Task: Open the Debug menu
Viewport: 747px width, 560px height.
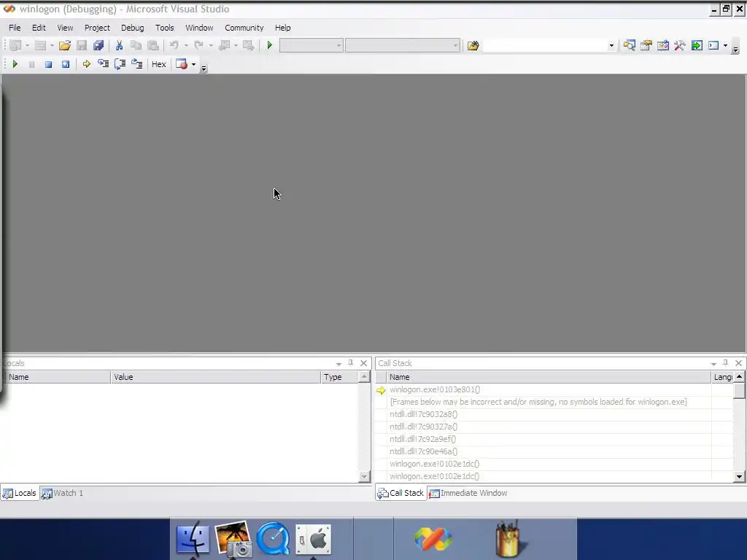Action: [x=133, y=28]
